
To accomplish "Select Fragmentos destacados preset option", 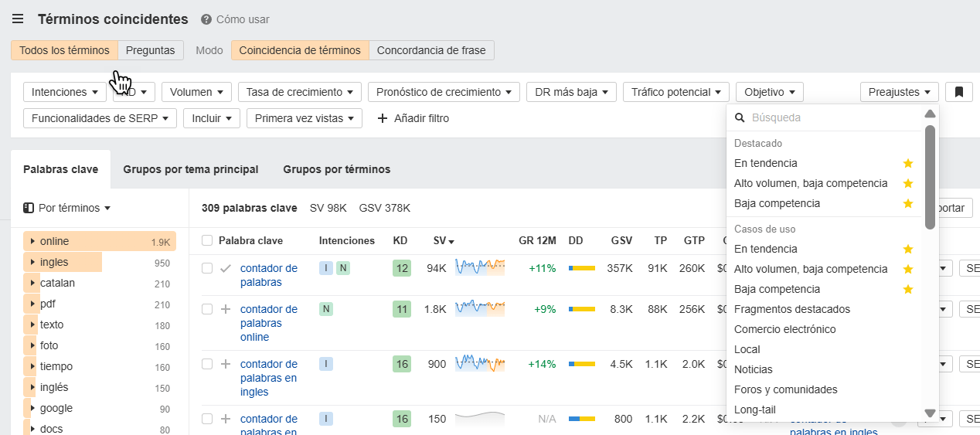I will point(791,309).
